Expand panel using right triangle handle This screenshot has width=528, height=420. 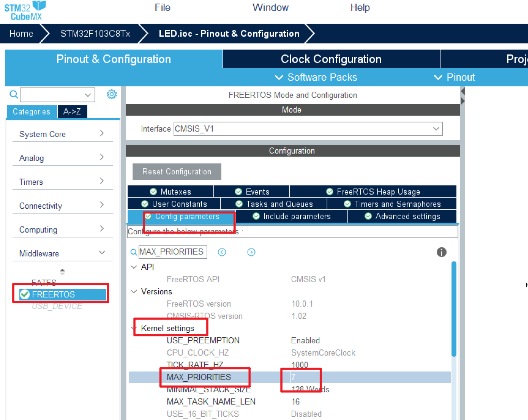tap(463, 101)
